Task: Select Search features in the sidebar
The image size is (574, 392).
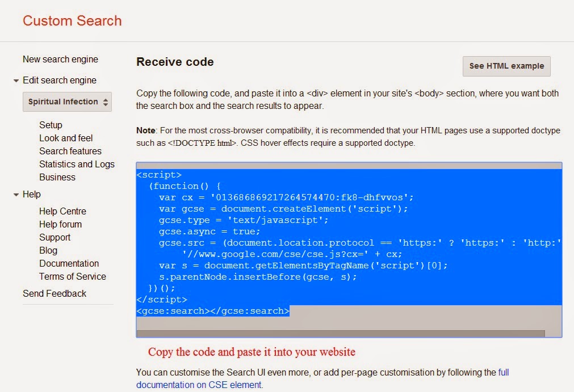Action: tap(70, 151)
